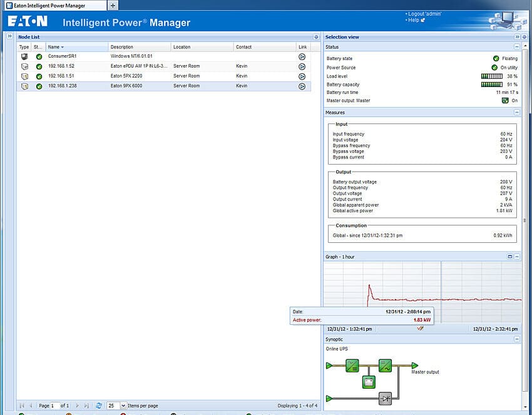532x415 pixels.
Task: Click the rectifier AC/DC block in synoptic
Action: pyautogui.click(x=352, y=366)
